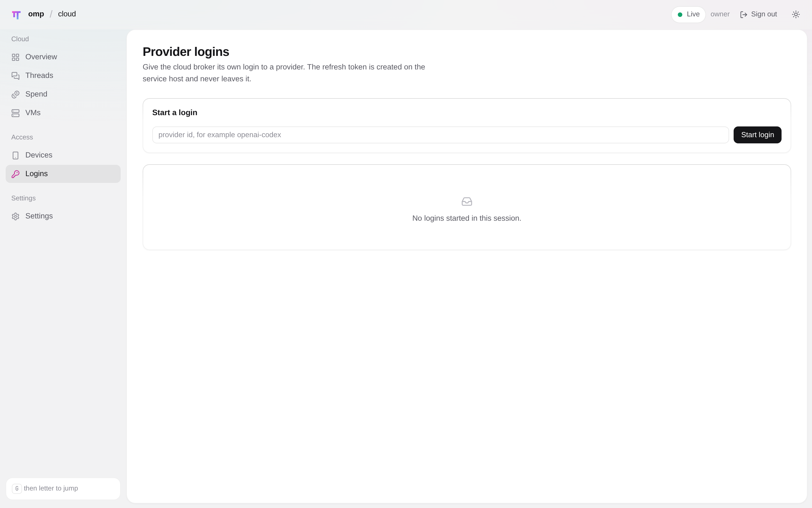Open Devices under Access
The image size is (812, 508).
point(63,155)
